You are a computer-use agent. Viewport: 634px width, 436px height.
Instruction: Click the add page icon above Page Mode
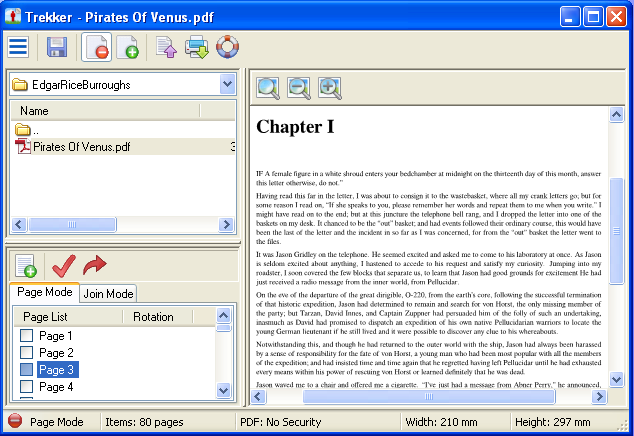(26, 266)
